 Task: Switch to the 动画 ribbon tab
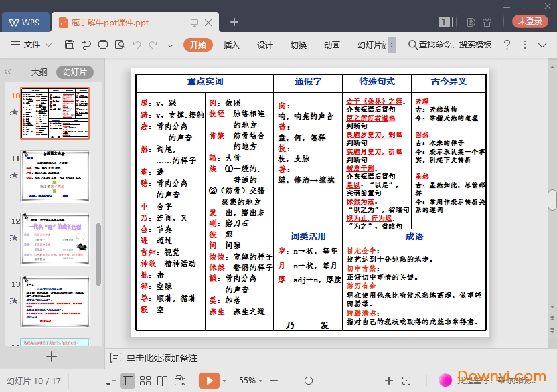coord(331,45)
